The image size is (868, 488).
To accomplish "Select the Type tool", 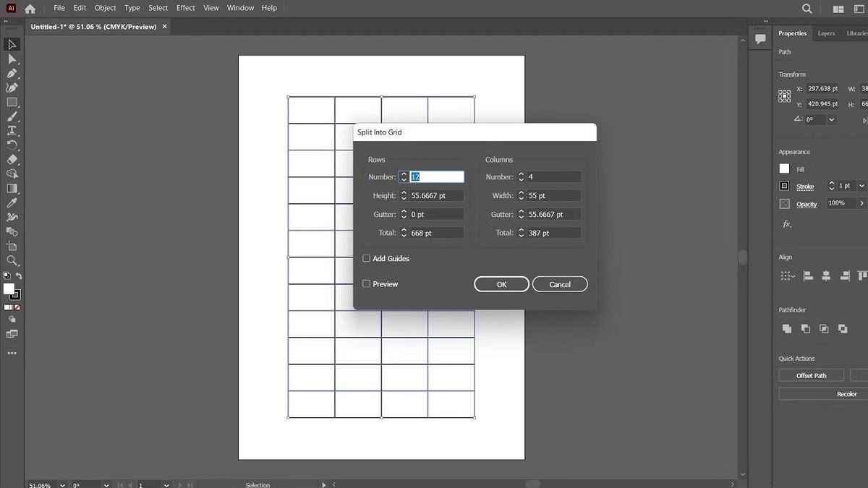I will [12, 131].
